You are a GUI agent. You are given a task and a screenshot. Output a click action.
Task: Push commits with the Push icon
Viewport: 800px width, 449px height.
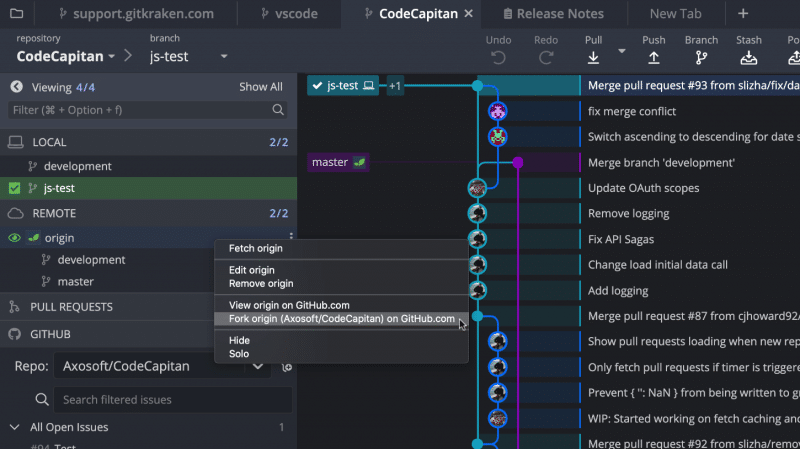(x=654, y=58)
